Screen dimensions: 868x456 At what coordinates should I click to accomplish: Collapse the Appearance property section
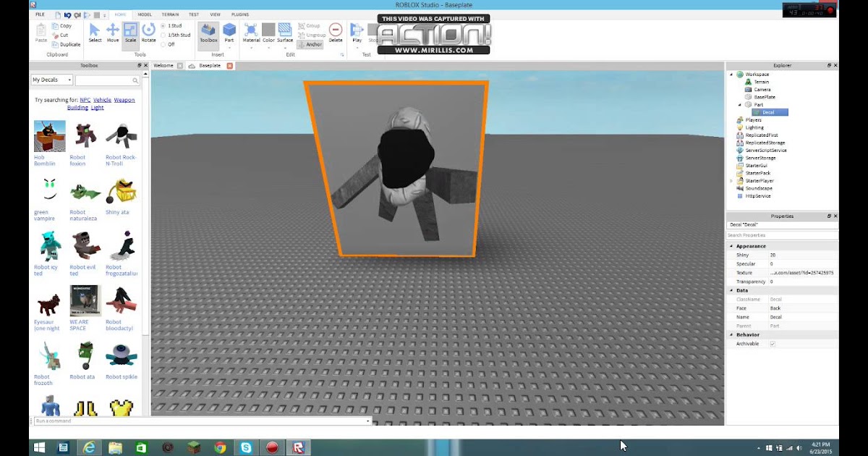731,246
